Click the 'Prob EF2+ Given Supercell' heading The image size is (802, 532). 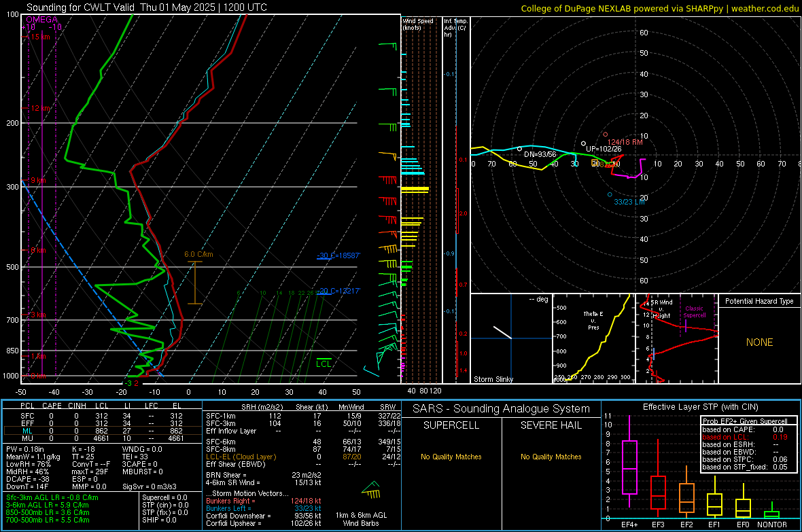coord(745,421)
